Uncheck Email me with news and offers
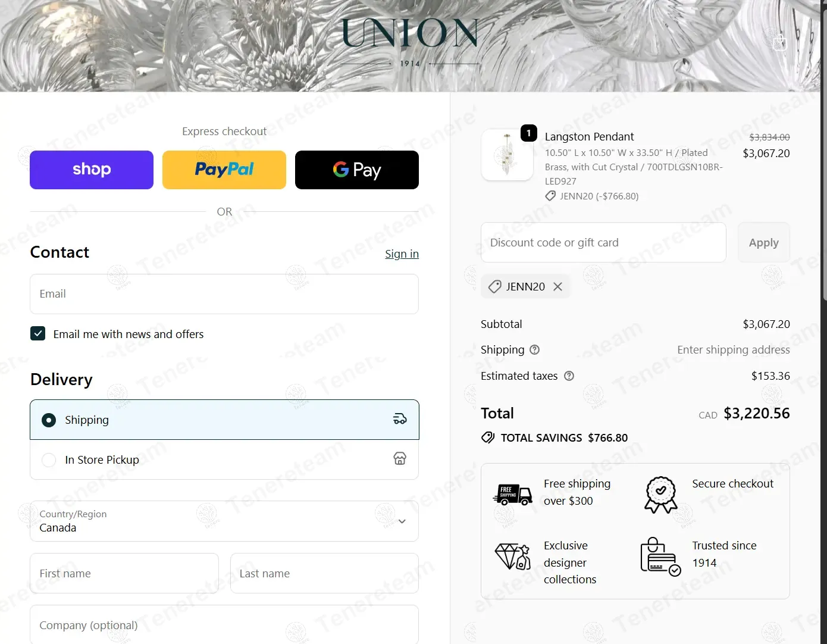Viewport: 827px width, 644px height. 38,334
